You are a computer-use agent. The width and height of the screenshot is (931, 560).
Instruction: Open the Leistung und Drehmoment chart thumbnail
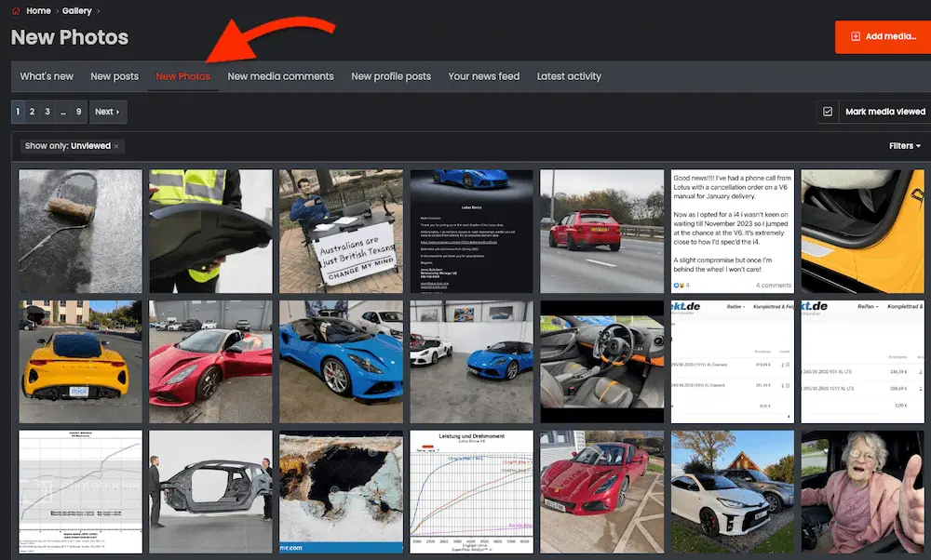click(x=471, y=491)
